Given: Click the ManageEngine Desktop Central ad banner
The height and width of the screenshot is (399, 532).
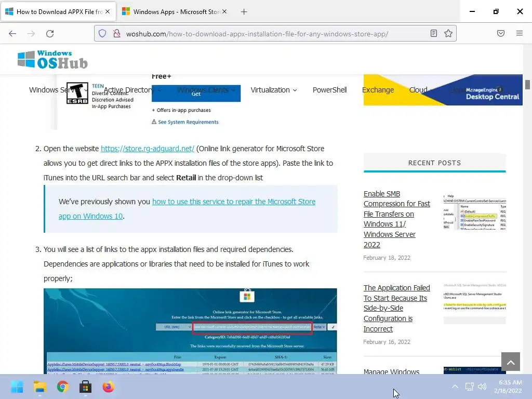Looking at the screenshot, I should coord(443,90).
